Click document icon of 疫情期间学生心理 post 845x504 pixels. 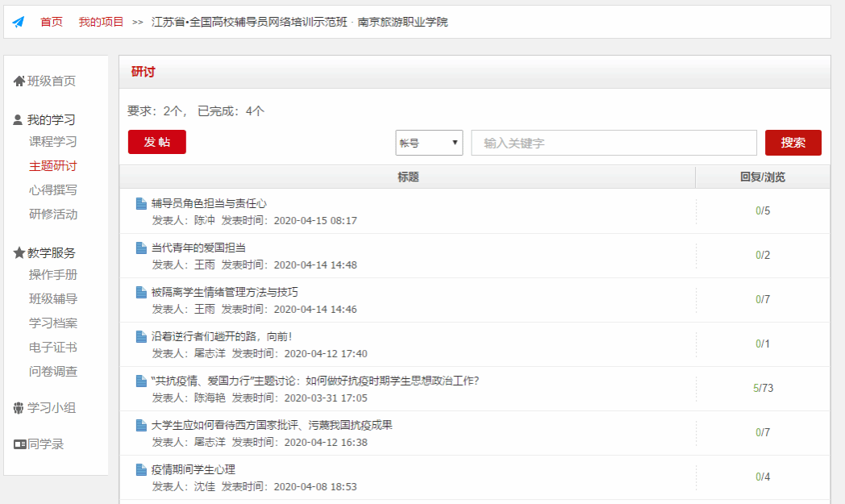(142, 470)
